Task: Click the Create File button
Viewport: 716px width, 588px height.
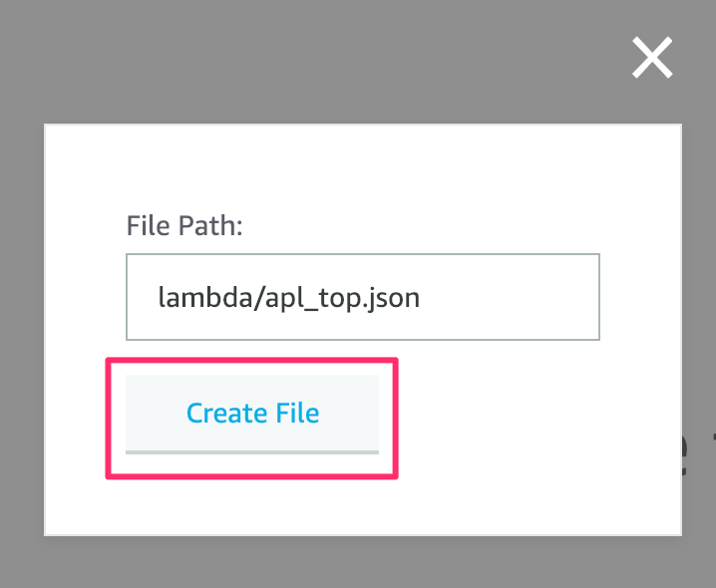Action: [252, 414]
